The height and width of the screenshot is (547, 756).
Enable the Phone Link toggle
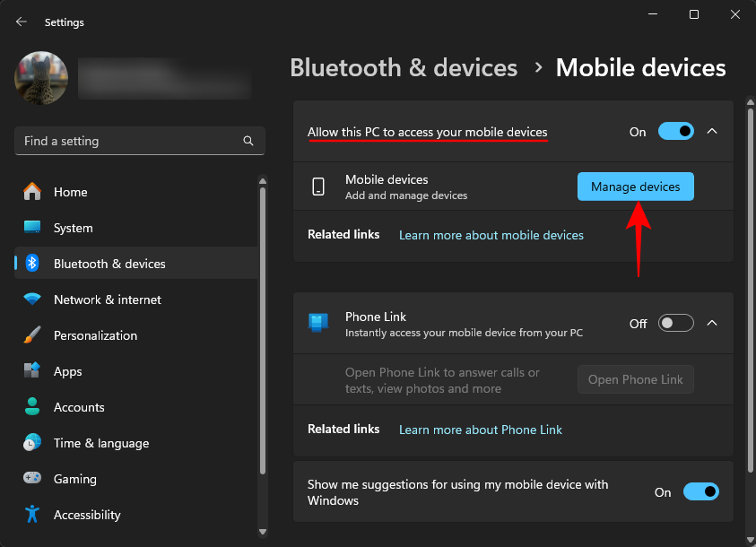tap(675, 323)
